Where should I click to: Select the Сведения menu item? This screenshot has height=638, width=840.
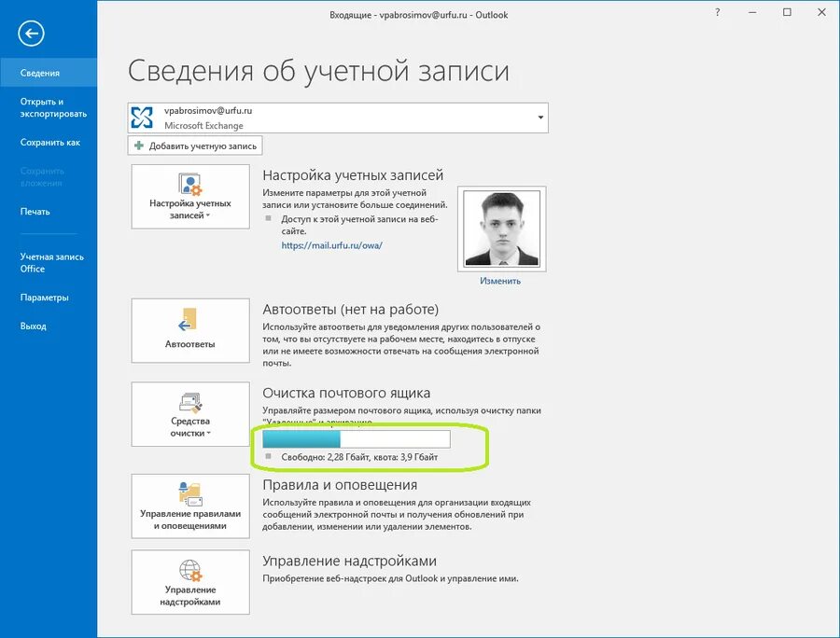tap(49, 73)
